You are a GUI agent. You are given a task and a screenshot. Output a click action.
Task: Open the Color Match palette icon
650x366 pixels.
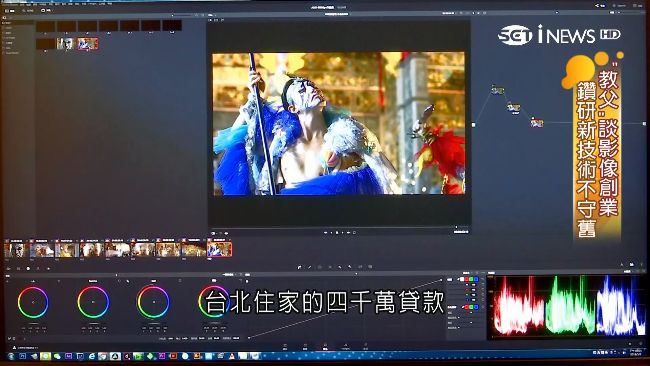[x=19, y=269]
